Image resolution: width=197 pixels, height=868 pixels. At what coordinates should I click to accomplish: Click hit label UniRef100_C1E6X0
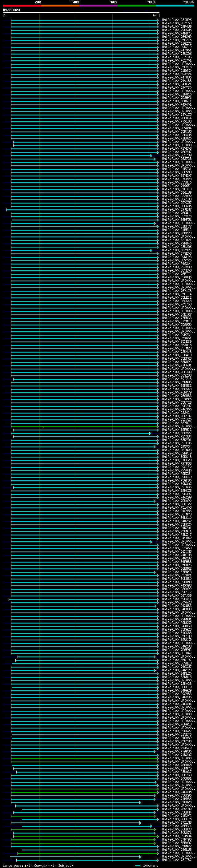pos(176,71)
